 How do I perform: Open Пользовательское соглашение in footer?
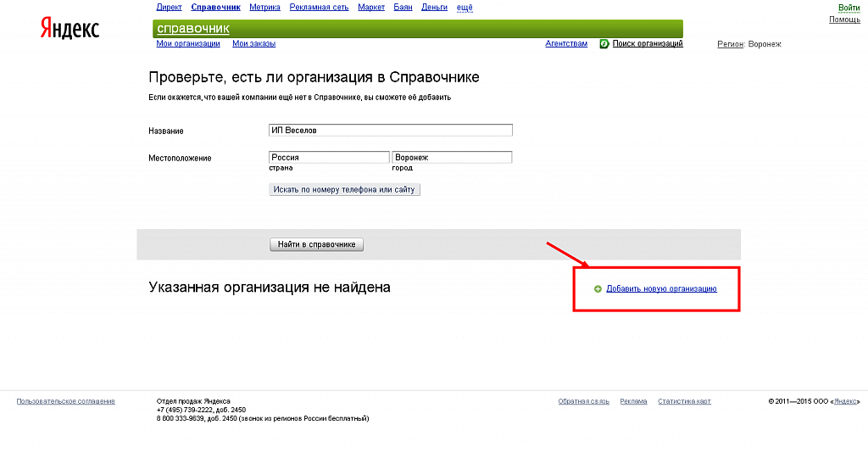point(66,401)
